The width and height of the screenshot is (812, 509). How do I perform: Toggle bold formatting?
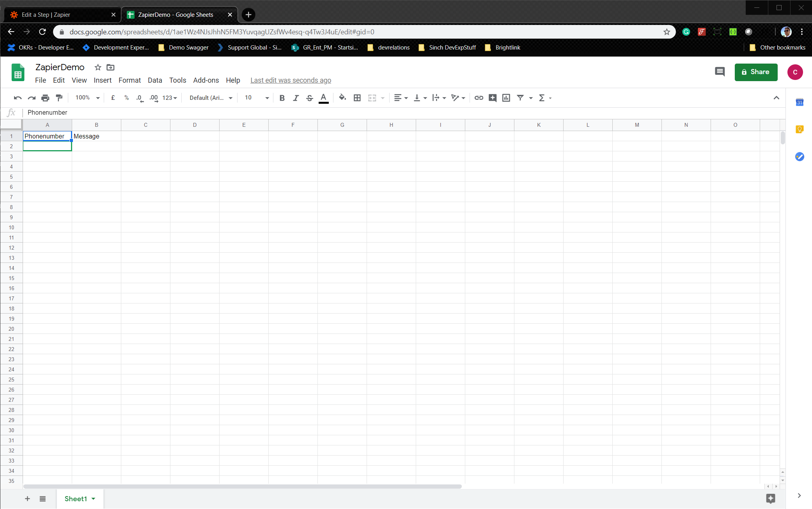coord(282,98)
